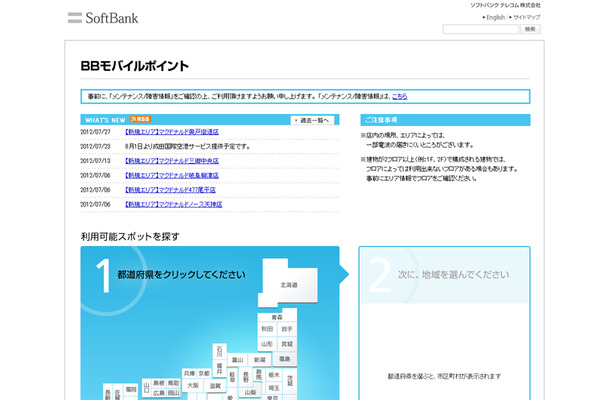This screenshot has width=610, height=400.
Task: Click ソフトバンクテレコム株式会社 company name
Action: (x=505, y=5)
